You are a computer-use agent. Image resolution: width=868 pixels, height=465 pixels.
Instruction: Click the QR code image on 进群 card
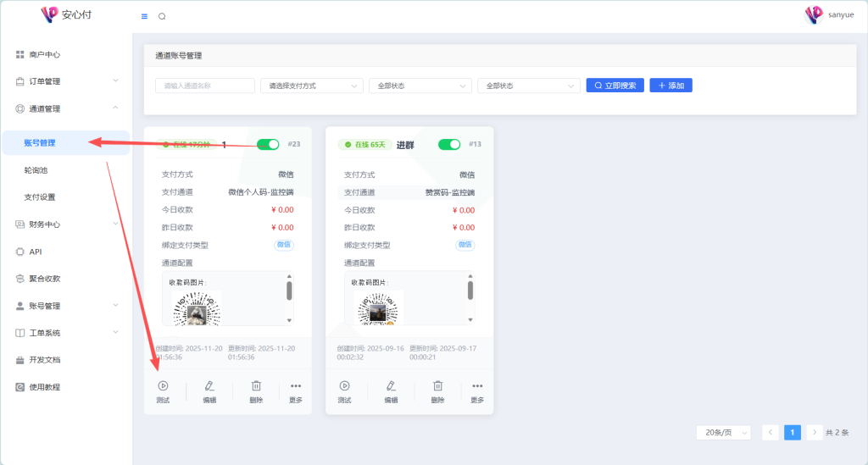379,308
